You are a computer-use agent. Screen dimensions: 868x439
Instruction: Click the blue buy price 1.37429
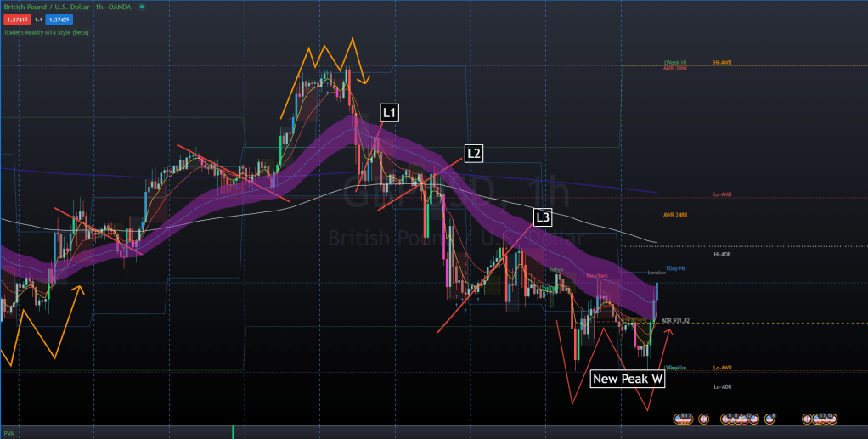pos(59,19)
